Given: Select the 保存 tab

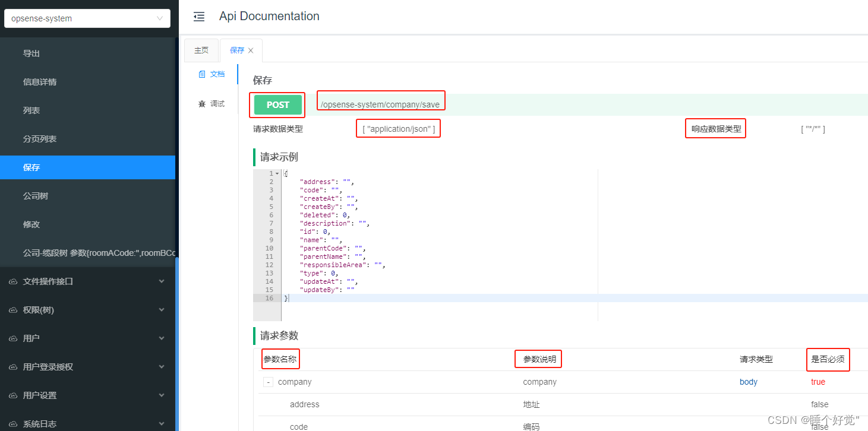Looking at the screenshot, I should (237, 50).
